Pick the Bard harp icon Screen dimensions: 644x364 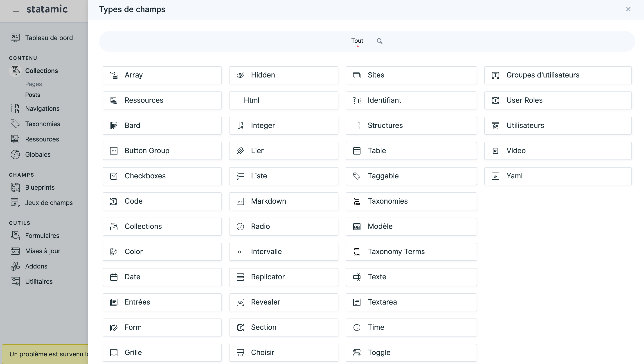click(x=114, y=126)
